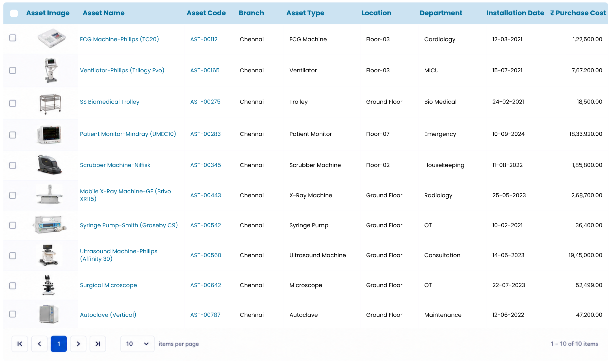
Task: Select the Patient Monitor-Mindray row checkbox
Action: click(13, 135)
